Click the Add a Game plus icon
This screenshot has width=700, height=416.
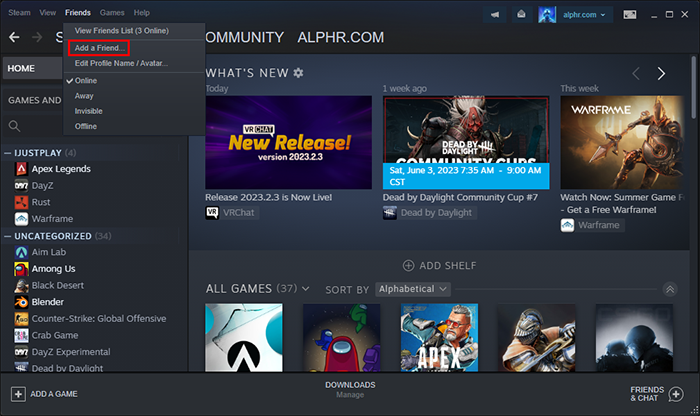pos(18,394)
